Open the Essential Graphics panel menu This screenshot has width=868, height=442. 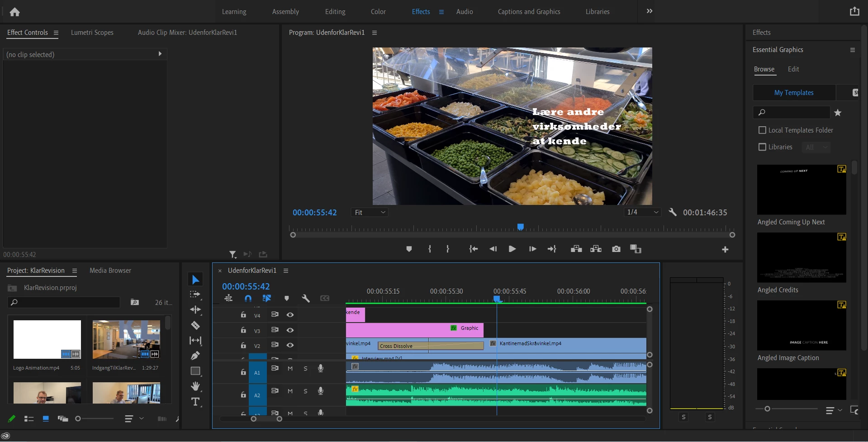852,50
